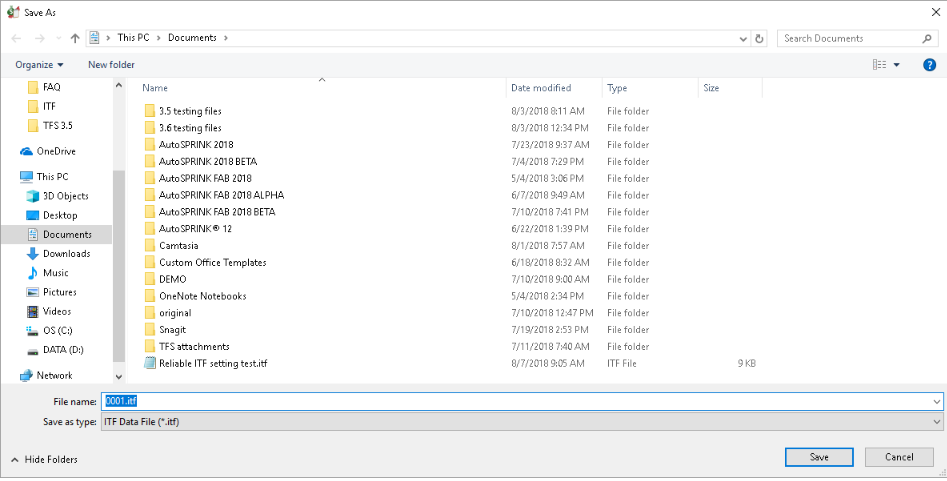Open recent locations dropdown arrow
The image size is (947, 481).
59,38
